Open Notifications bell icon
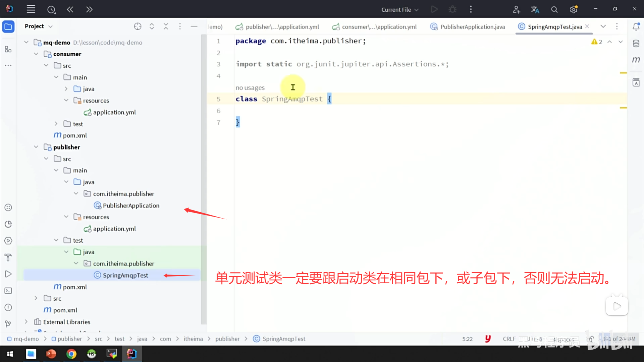Screen dimensions: 644x362 [x=636, y=26]
